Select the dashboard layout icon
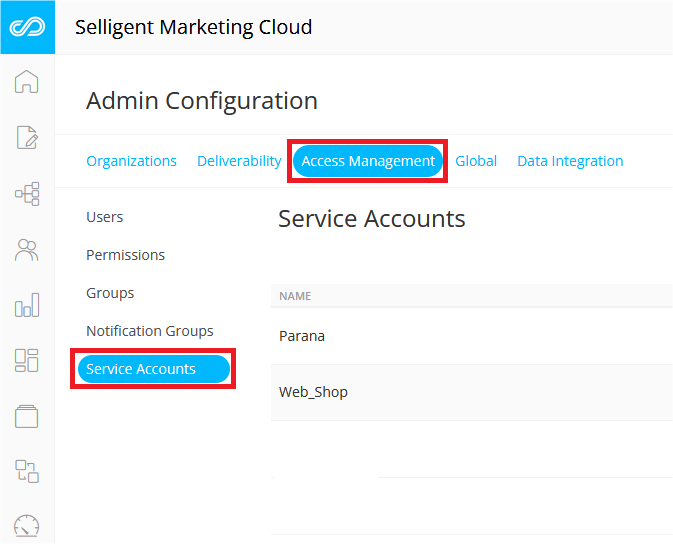Viewport: 673px width, 544px height. tap(27, 360)
